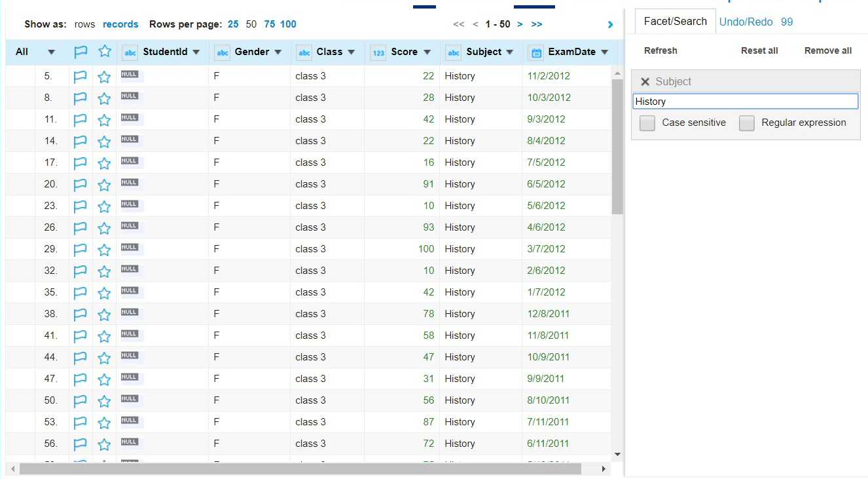The width and height of the screenshot is (868, 479).
Task: Star row 47
Action: [104, 379]
